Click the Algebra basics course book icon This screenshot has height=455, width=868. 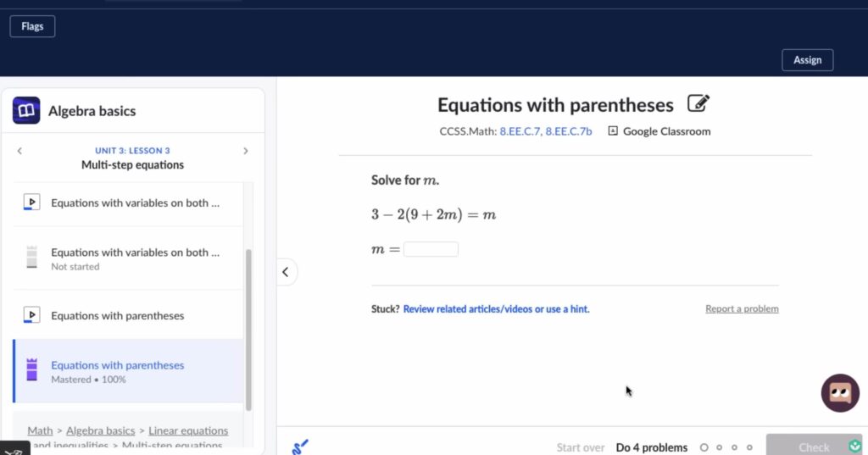pyautogui.click(x=26, y=111)
